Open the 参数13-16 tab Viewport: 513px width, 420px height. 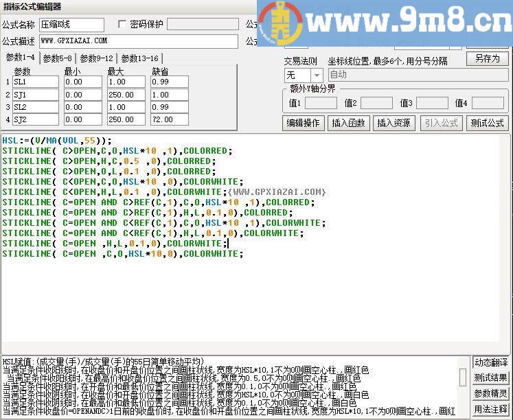click(x=139, y=58)
